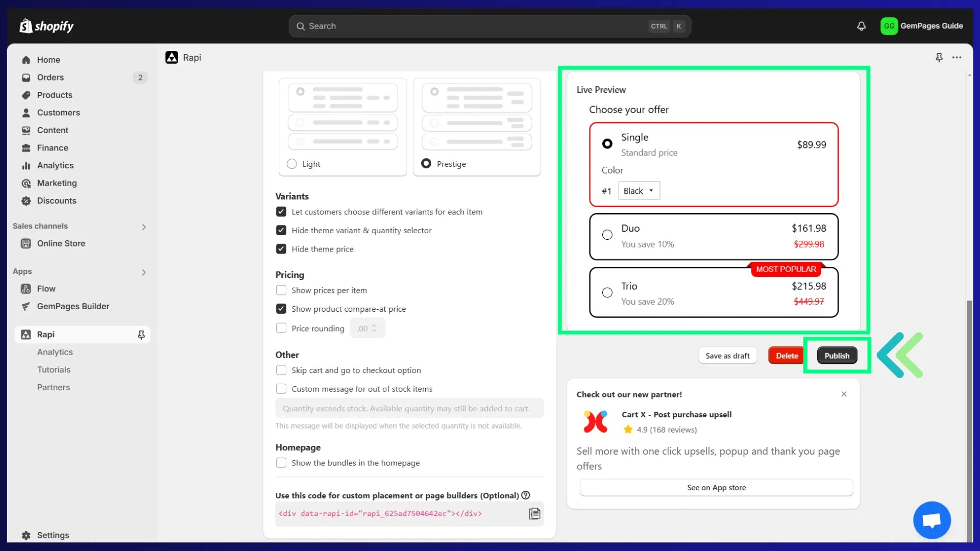Open the live chat bubble

(932, 520)
